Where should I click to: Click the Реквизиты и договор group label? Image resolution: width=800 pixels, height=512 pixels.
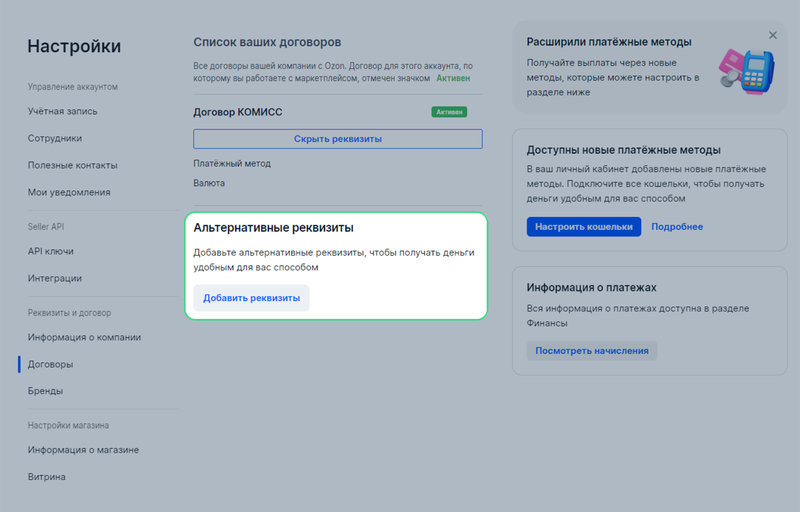click(x=69, y=313)
